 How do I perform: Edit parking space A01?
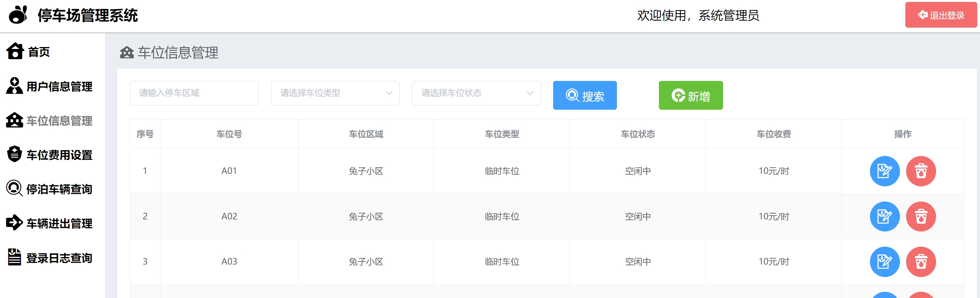point(885,171)
